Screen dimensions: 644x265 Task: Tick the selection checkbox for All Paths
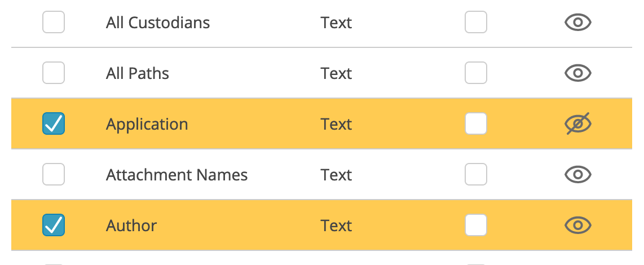(54, 73)
